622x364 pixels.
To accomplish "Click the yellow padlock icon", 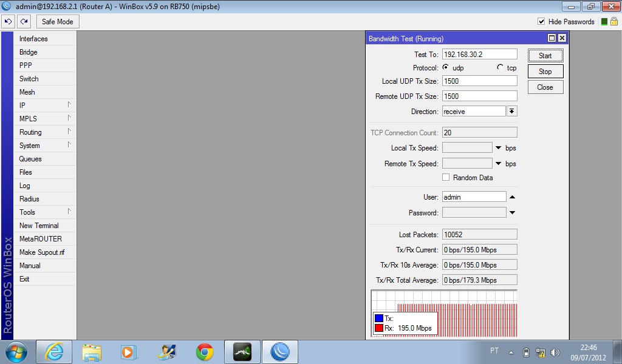I will [x=613, y=22].
